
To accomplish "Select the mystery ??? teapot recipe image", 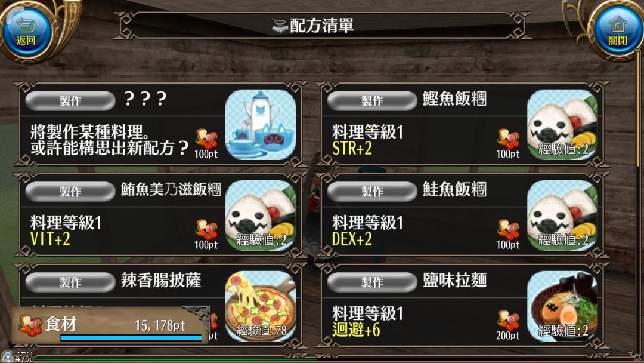I will [x=261, y=125].
